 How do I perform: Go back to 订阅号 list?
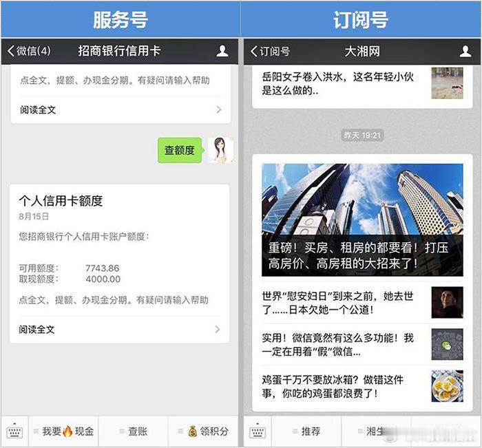point(270,52)
